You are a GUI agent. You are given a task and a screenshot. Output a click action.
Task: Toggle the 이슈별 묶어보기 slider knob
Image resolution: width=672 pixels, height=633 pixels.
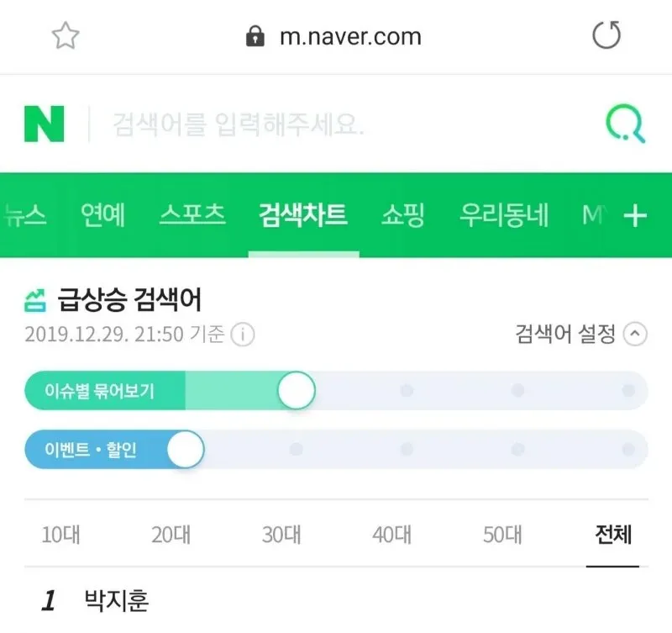coord(296,391)
